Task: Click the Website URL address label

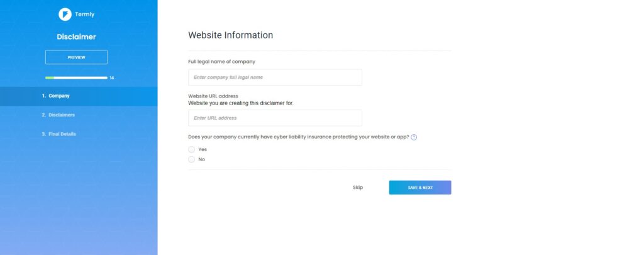Action: tap(213, 96)
